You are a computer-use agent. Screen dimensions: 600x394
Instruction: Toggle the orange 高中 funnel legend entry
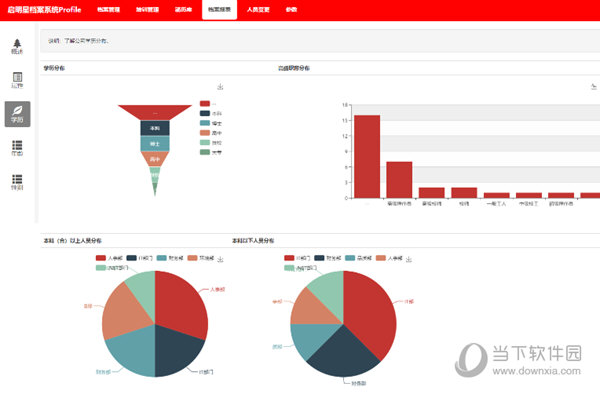tap(210, 133)
